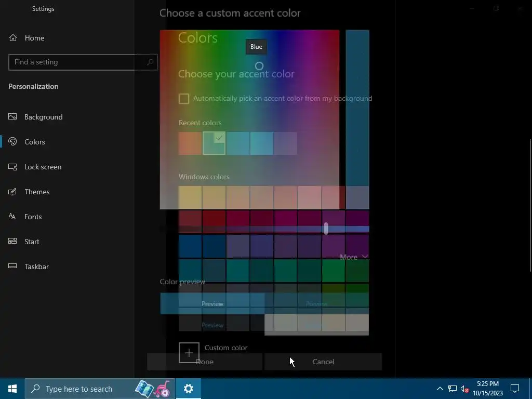Click the search highlights picture in taskbar search
The width and height of the screenshot is (532, 399).
[153, 389]
